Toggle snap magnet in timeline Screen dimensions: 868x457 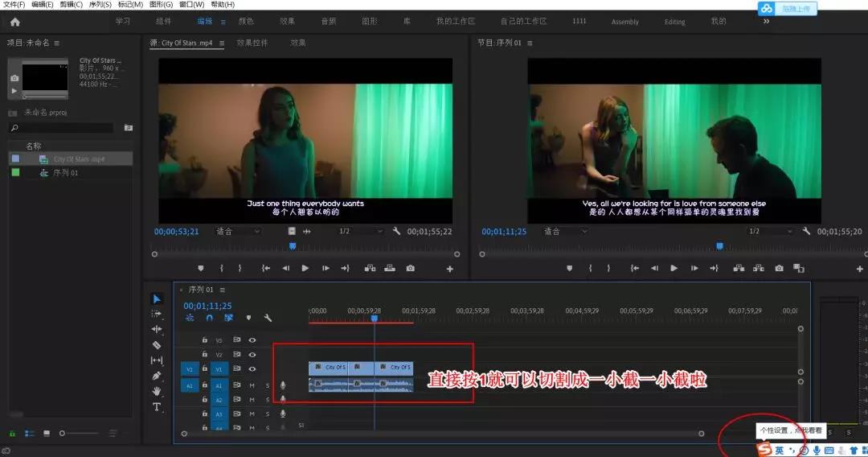click(x=209, y=318)
